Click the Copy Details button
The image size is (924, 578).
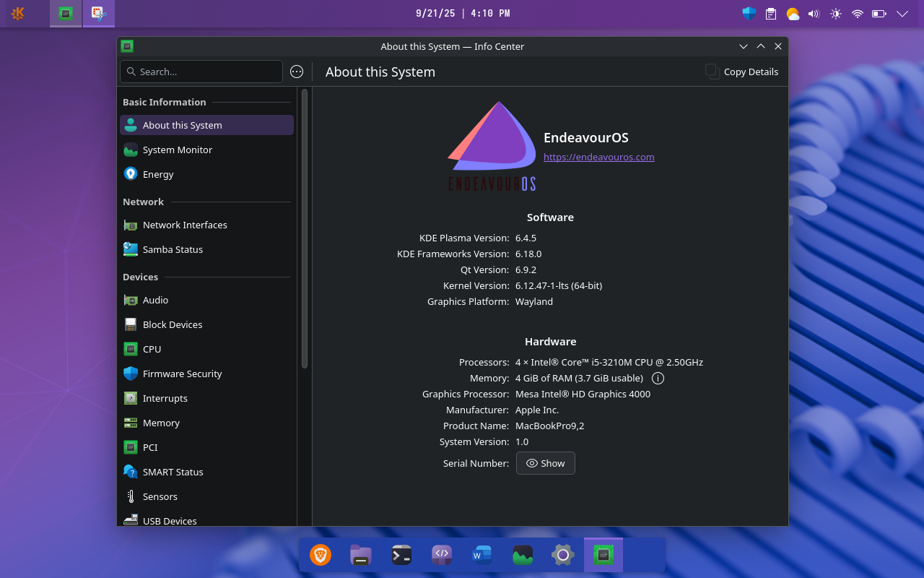[742, 72]
